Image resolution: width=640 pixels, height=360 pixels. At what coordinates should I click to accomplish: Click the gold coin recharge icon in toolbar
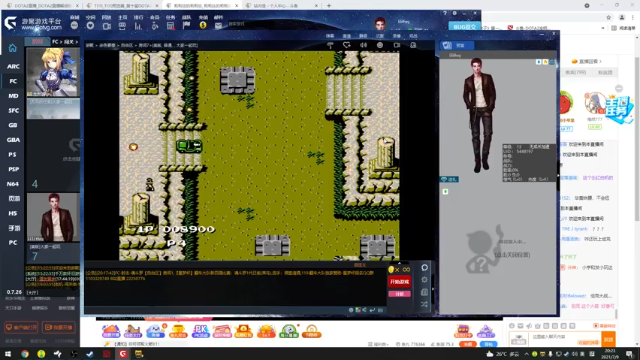click(203, 25)
